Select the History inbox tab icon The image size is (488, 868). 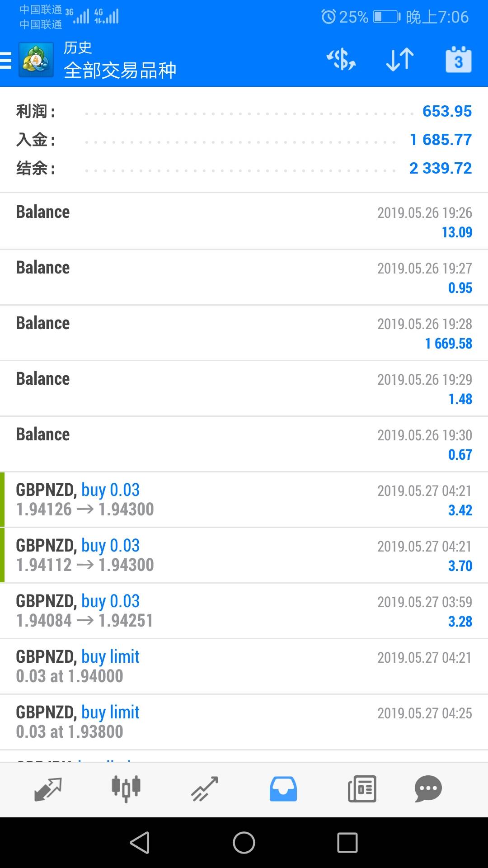283,789
